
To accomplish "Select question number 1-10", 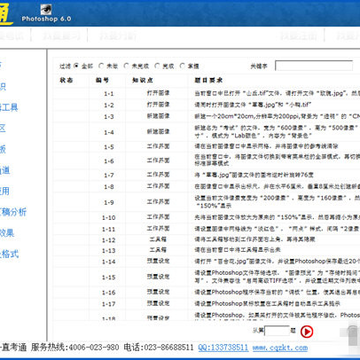I will pos(109,218).
